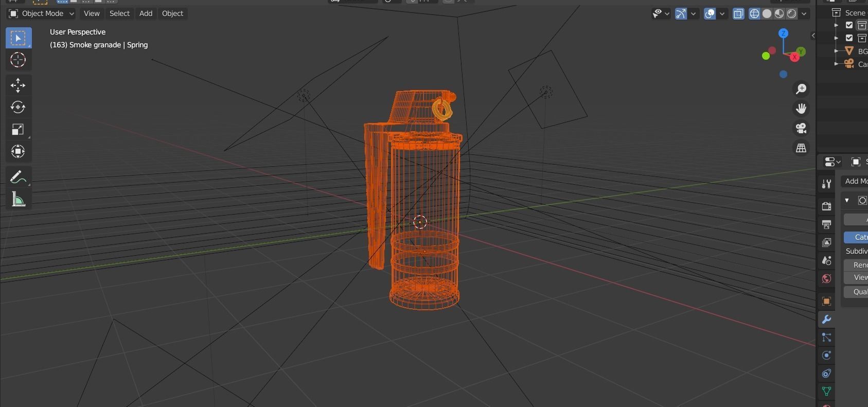
Task: Click the red X axis on gizmo
Action: tap(794, 57)
